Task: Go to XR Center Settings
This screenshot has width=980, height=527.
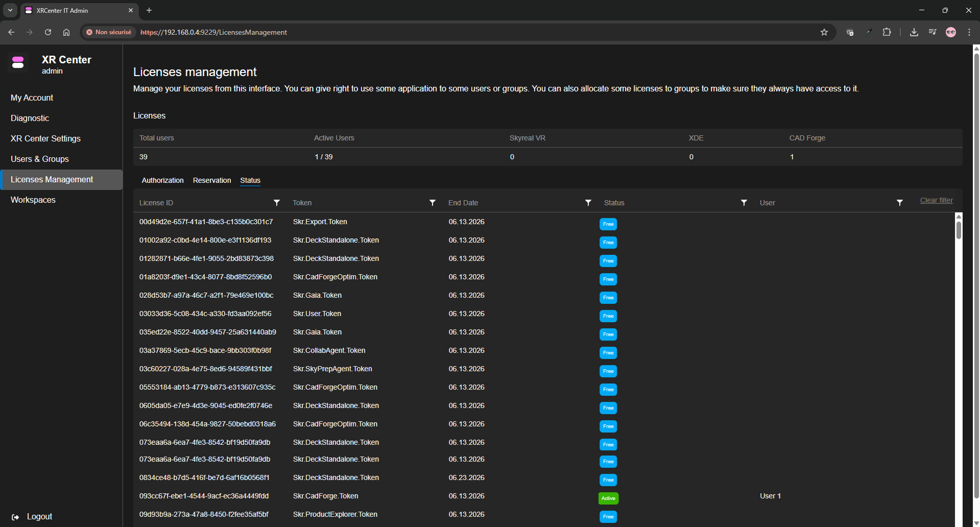Action: coord(45,138)
